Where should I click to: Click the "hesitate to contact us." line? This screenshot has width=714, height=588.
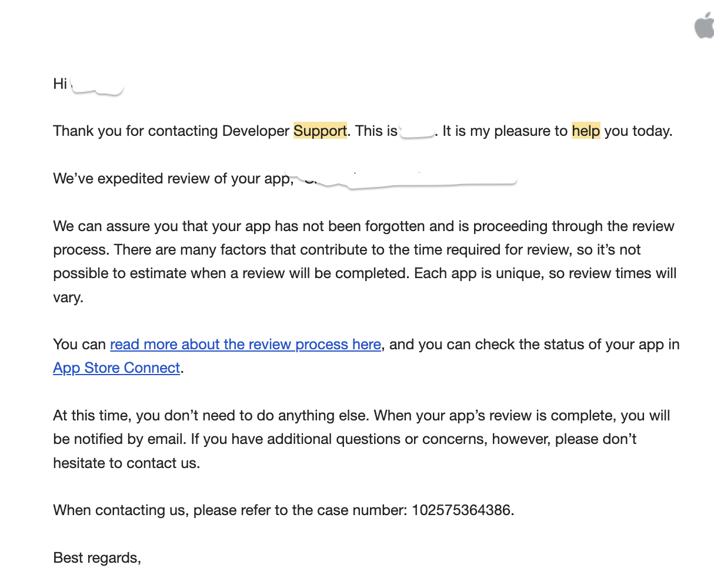coord(126,463)
